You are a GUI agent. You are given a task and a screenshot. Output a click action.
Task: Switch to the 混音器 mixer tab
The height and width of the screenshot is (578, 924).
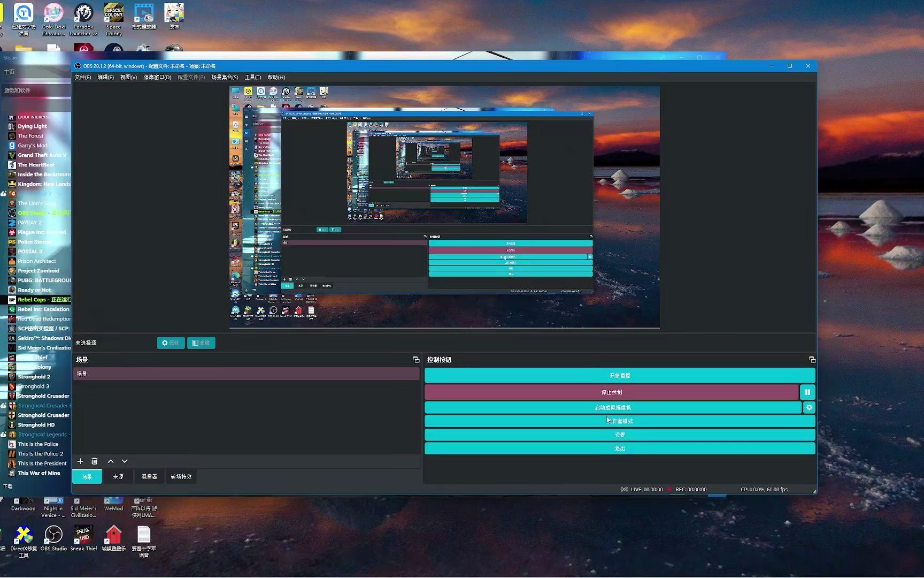(x=149, y=476)
